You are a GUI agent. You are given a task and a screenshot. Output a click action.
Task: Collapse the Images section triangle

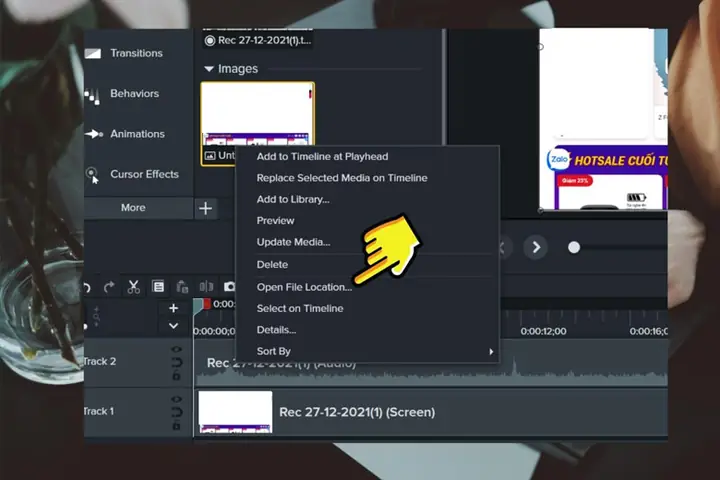pos(209,69)
